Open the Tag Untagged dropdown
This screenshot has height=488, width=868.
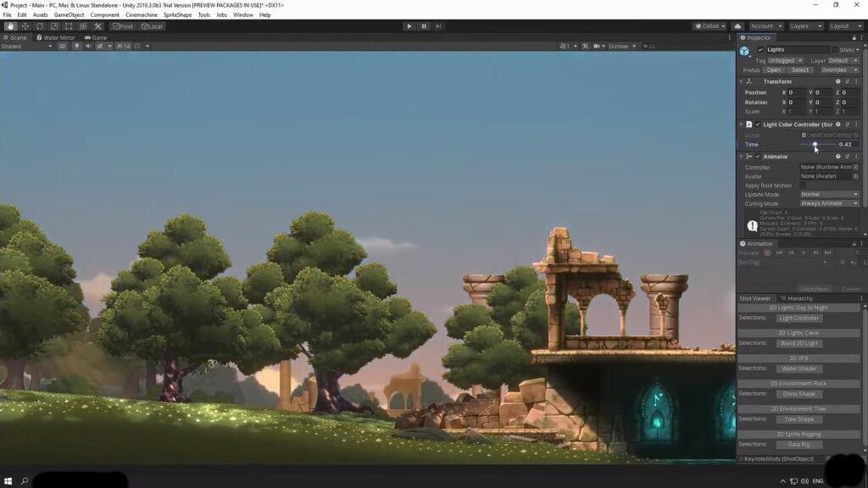tap(786, 60)
